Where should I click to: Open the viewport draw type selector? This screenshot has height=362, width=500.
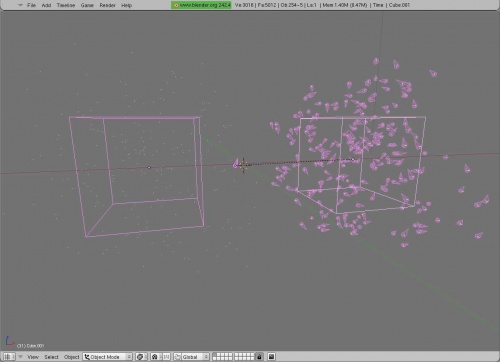(142, 357)
